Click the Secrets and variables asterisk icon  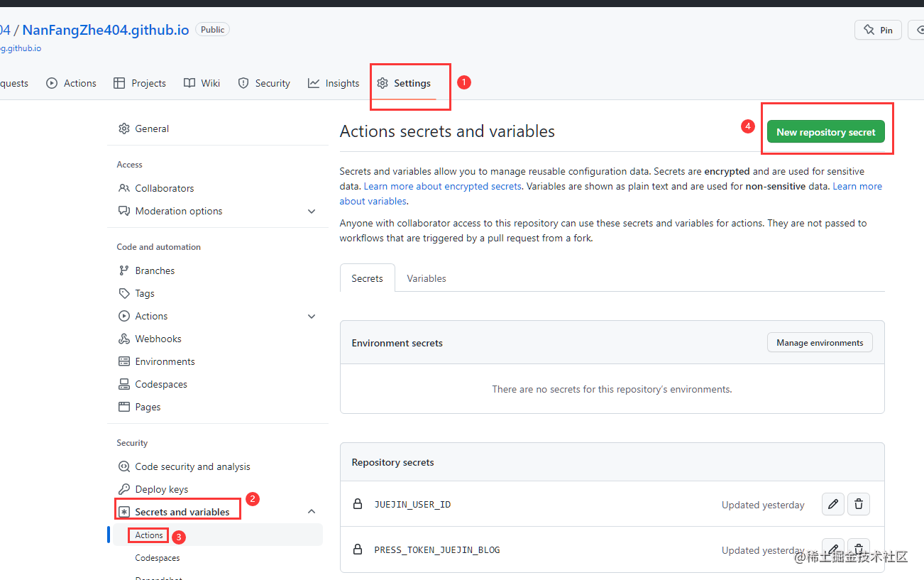point(124,512)
